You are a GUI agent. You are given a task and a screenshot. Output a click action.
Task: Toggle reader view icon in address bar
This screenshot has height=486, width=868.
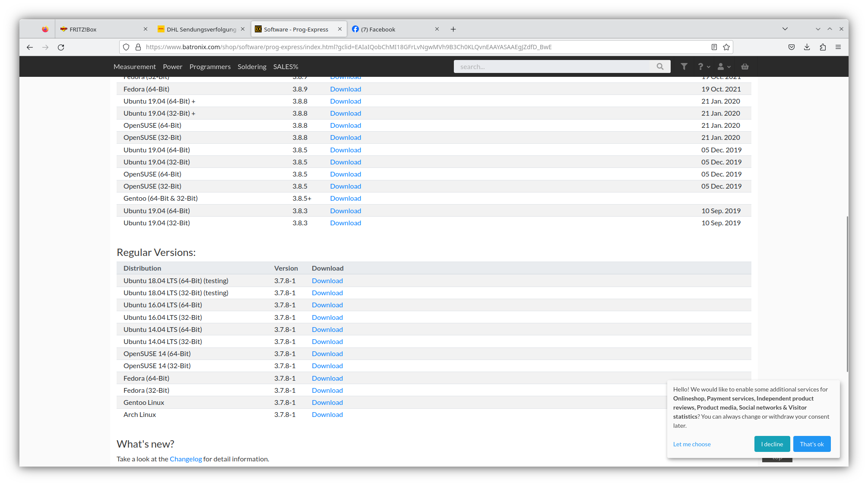point(714,47)
